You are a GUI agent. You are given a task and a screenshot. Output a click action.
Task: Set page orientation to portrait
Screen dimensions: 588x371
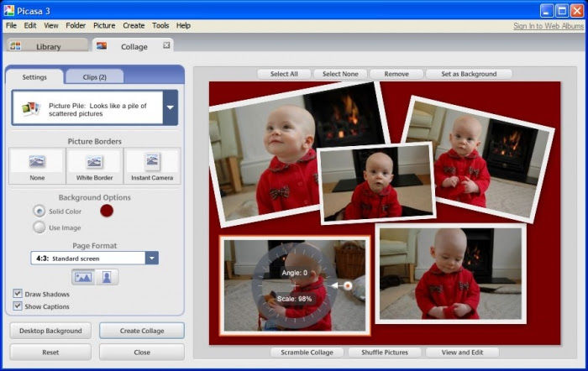pos(108,277)
